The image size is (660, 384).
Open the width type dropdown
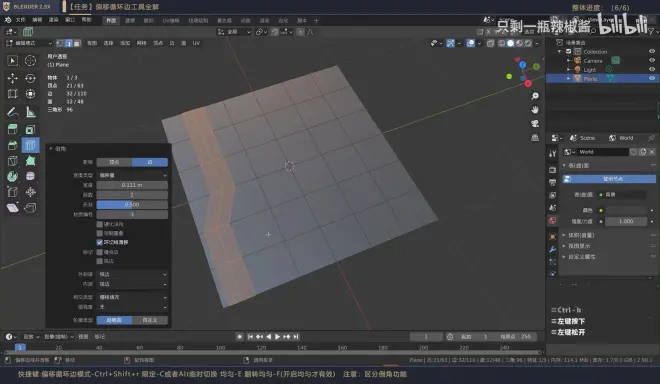[x=132, y=175]
